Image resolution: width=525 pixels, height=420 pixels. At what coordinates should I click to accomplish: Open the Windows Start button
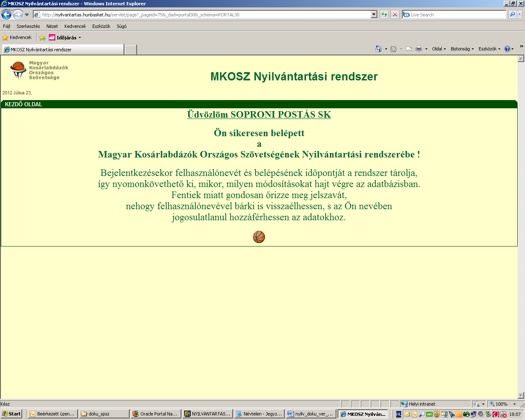pyautogui.click(x=11, y=414)
